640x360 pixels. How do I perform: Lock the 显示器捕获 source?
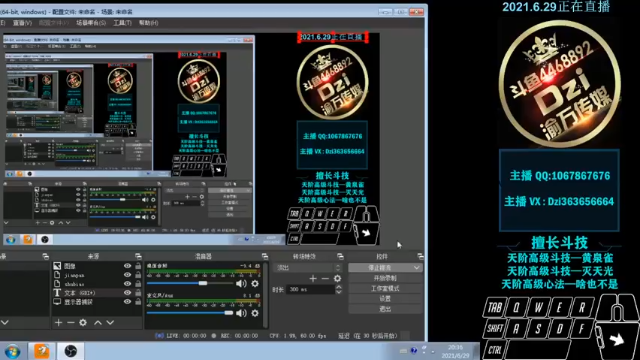(138, 302)
